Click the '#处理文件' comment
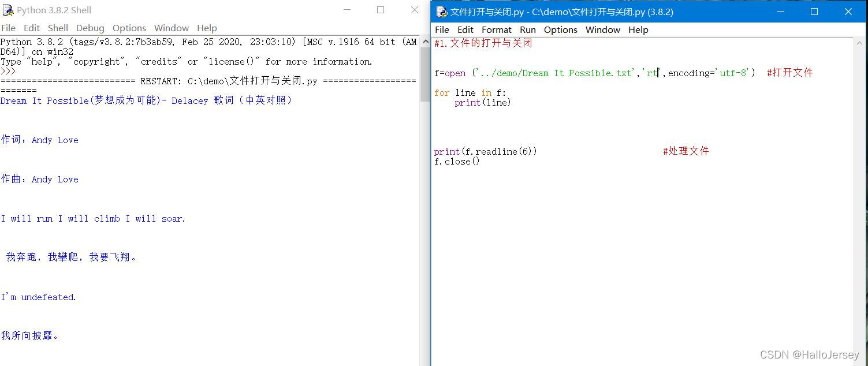Viewport: 868px width, 366px height. pos(686,151)
